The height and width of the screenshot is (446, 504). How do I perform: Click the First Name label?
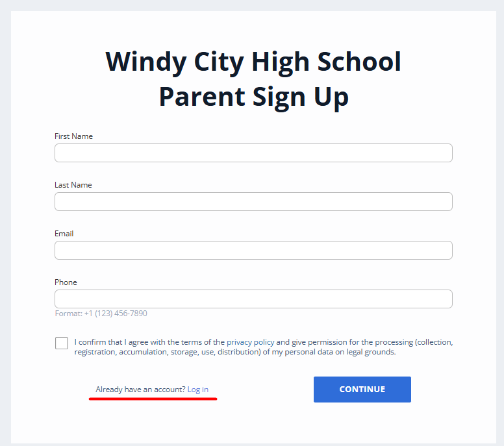click(x=73, y=136)
